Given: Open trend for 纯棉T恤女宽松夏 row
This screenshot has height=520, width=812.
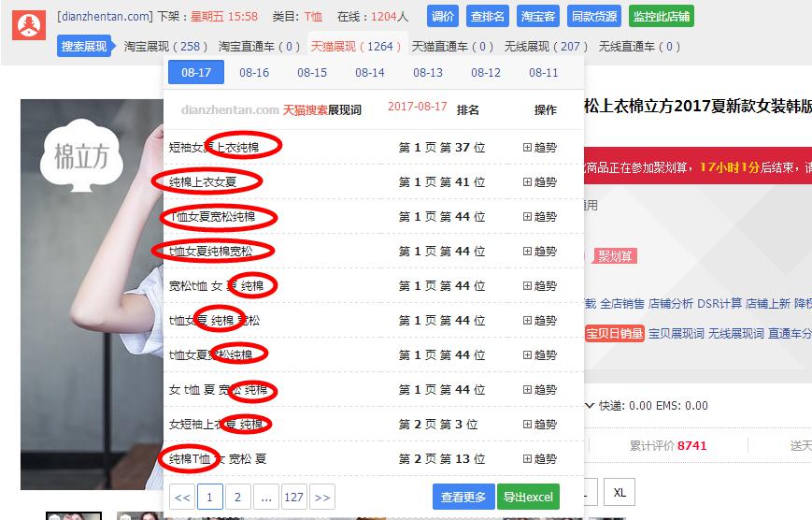Looking at the screenshot, I should 539,459.
